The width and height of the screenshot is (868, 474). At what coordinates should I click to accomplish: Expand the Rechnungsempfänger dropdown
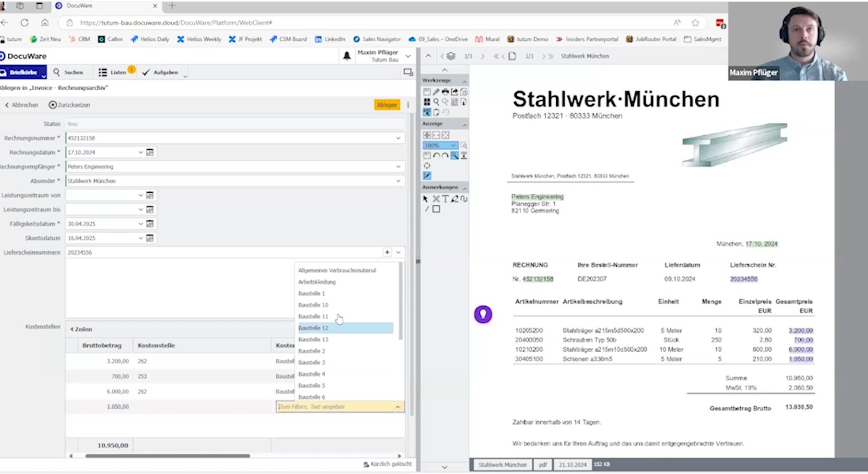point(398,167)
